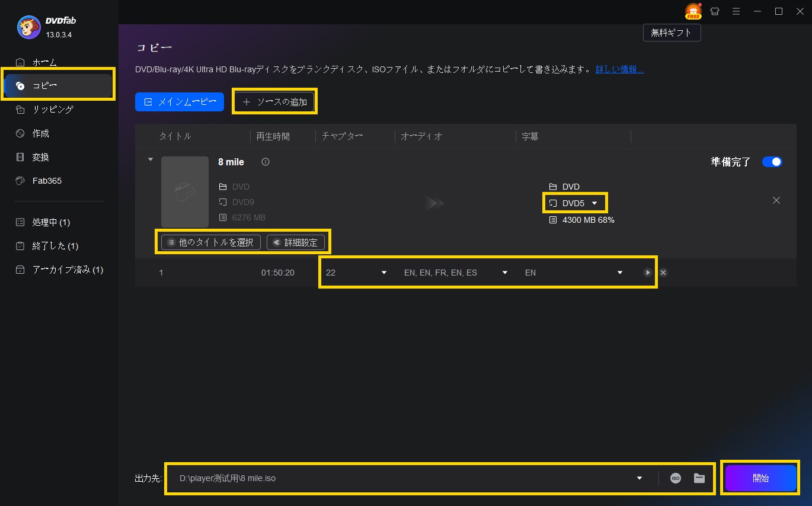Open the free gift icon

coord(693,11)
